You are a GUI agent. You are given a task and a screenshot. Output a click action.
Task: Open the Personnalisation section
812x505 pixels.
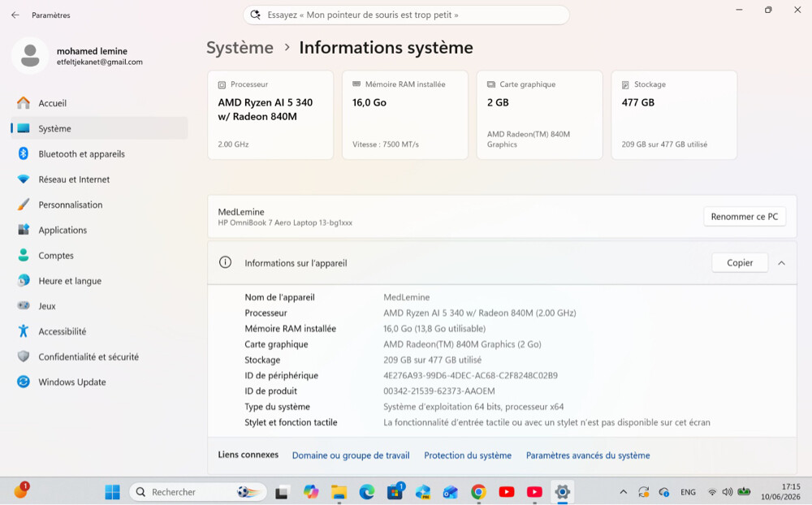click(x=98, y=205)
